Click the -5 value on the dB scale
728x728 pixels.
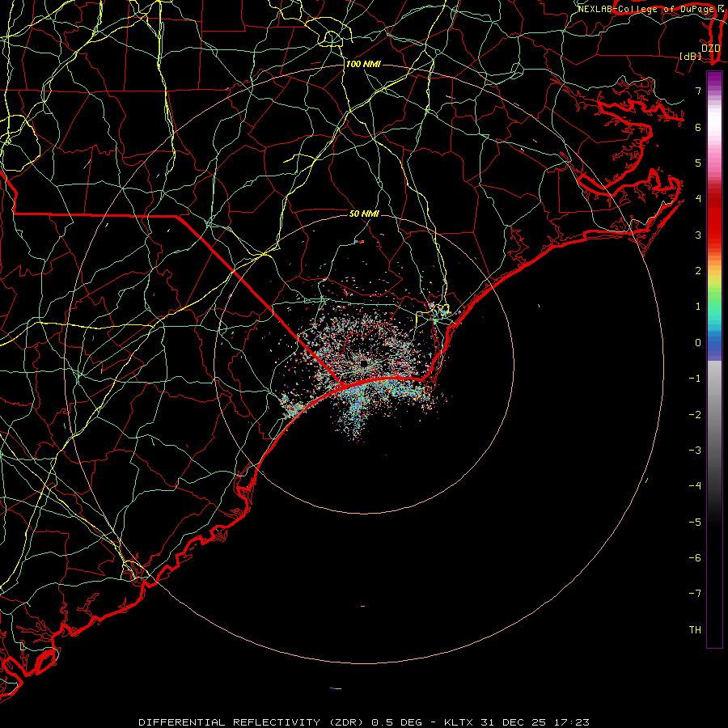tap(695, 523)
